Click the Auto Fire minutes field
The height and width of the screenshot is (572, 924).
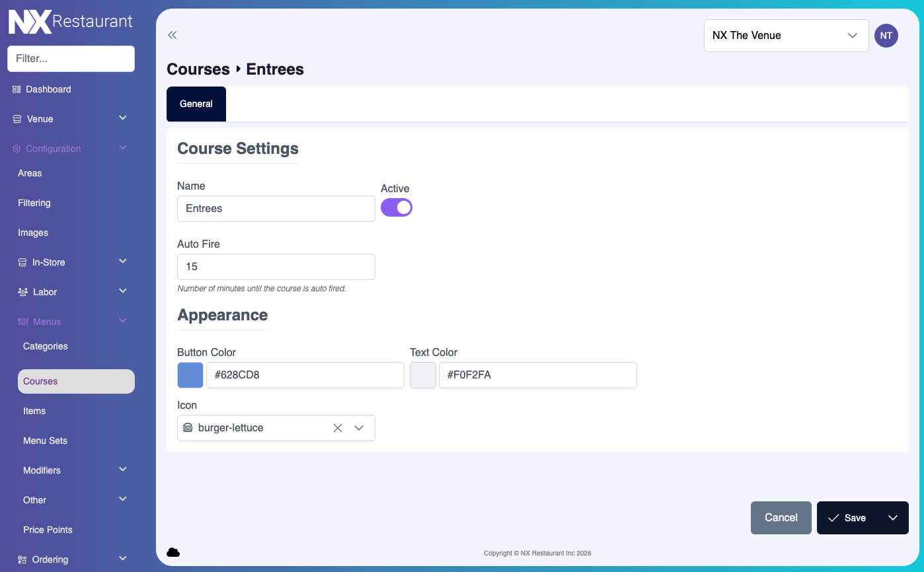[276, 267]
